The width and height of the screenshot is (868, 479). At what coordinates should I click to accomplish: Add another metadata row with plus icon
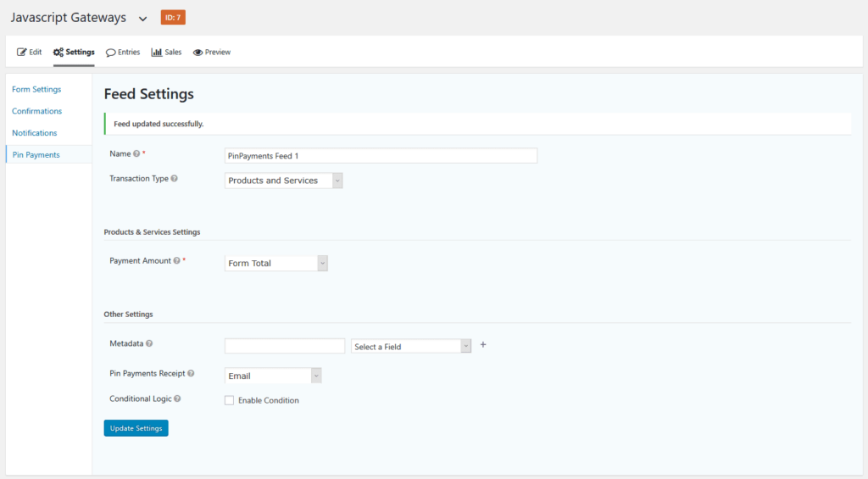(483, 344)
